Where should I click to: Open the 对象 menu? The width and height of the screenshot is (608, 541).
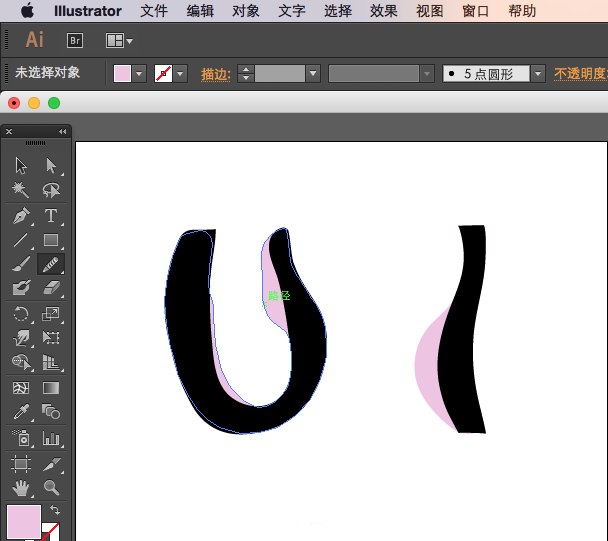pyautogui.click(x=246, y=11)
